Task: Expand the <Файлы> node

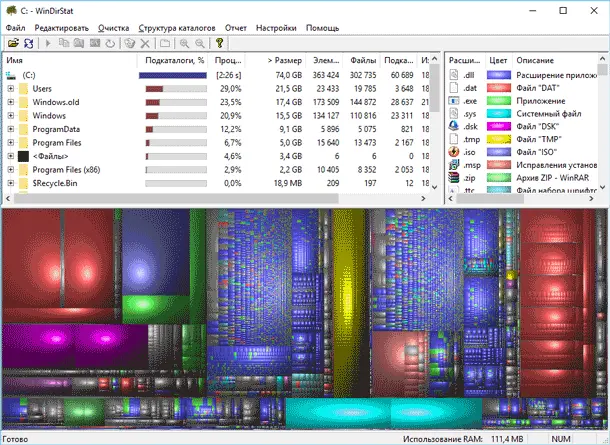Action: point(11,156)
